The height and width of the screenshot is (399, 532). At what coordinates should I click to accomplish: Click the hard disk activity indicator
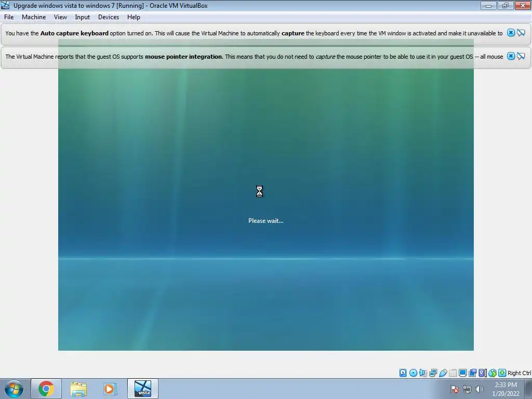click(x=403, y=373)
